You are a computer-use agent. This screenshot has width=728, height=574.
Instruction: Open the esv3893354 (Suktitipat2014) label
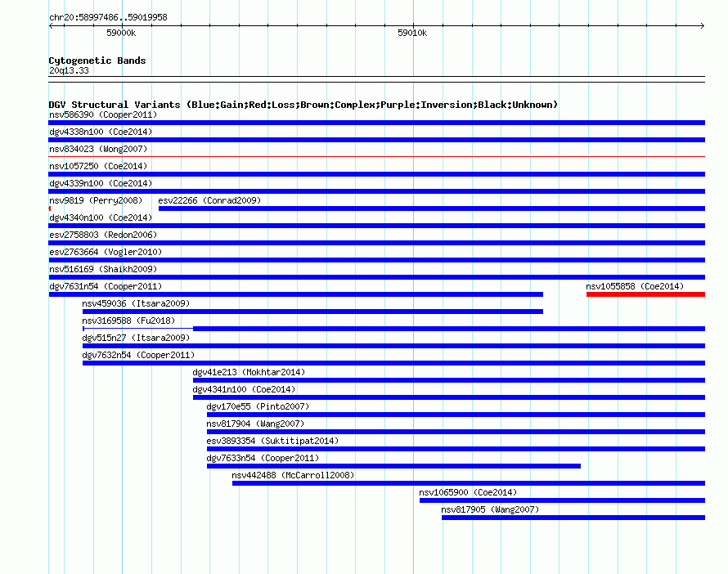(272, 441)
